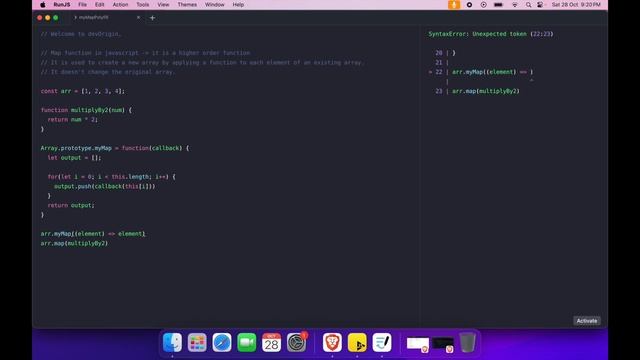
Task: Open the white minimized window in dock
Action: (x=418, y=344)
